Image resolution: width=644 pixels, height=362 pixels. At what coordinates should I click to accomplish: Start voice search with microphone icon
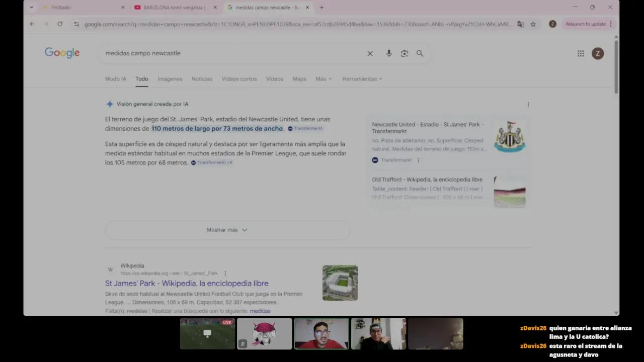(x=389, y=53)
